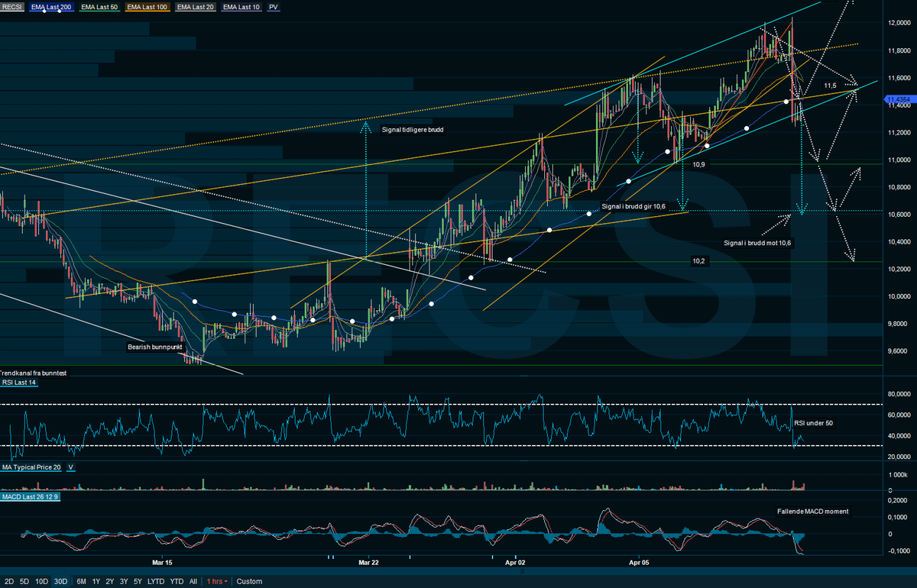The height and width of the screenshot is (588, 917).
Task: Click the Apr 02 date label
Action: coord(516,563)
